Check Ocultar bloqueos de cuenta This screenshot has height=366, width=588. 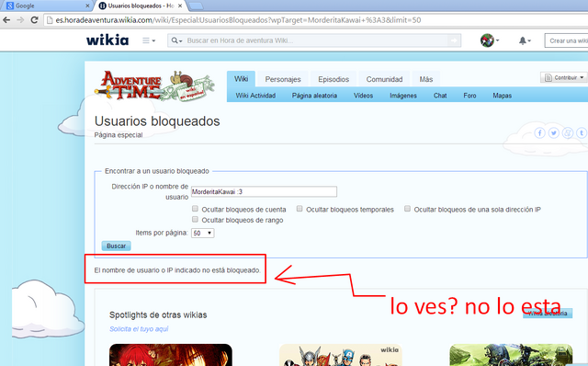coord(195,209)
